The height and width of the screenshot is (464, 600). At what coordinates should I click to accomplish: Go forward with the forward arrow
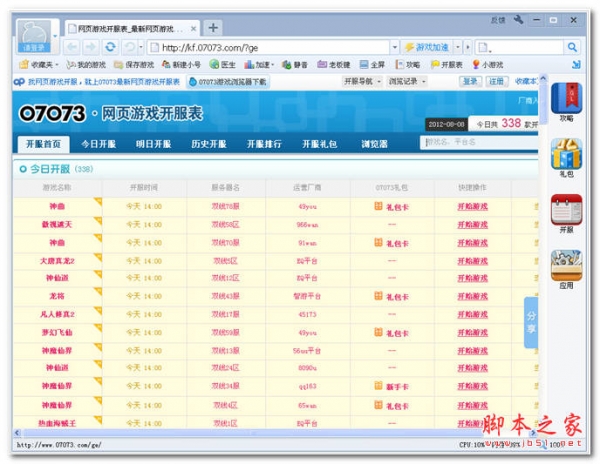pos(91,47)
